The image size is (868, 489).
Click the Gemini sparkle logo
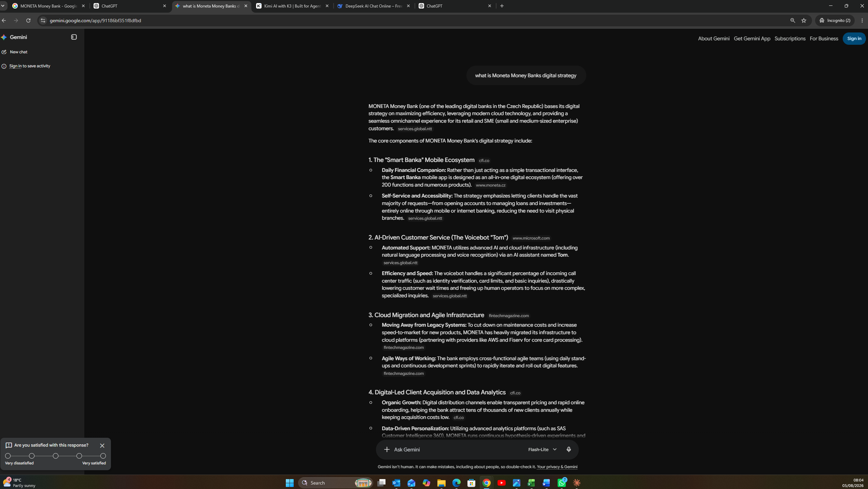[4, 37]
